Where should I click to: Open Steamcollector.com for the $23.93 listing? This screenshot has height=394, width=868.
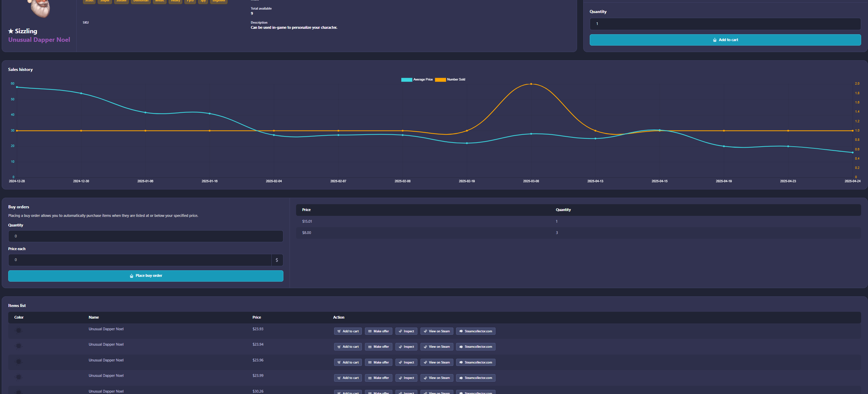tap(475, 331)
